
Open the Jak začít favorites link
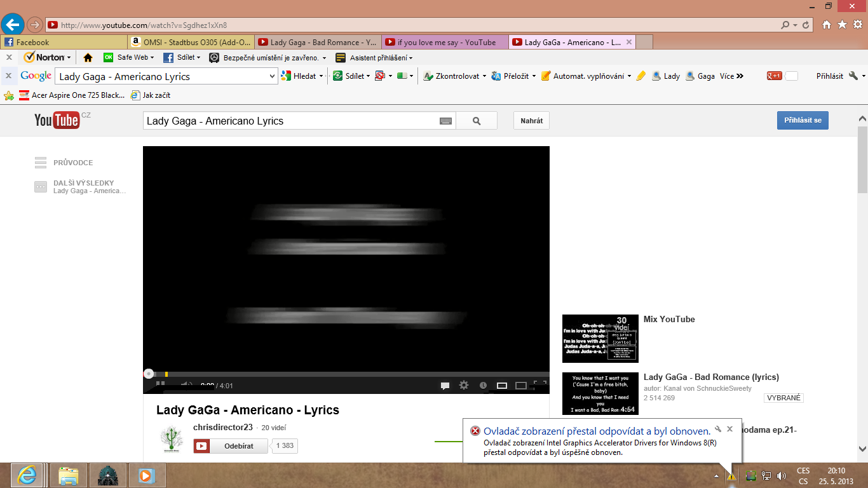pos(150,95)
